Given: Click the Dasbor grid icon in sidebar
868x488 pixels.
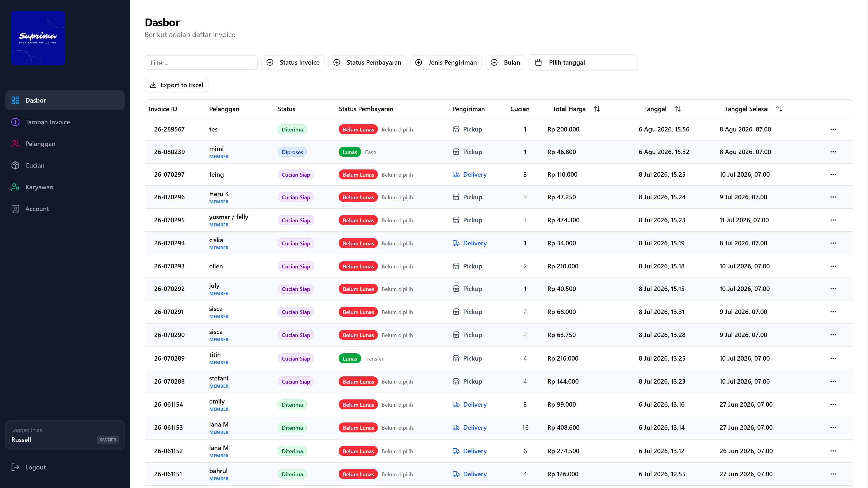Looking at the screenshot, I should click(16, 100).
